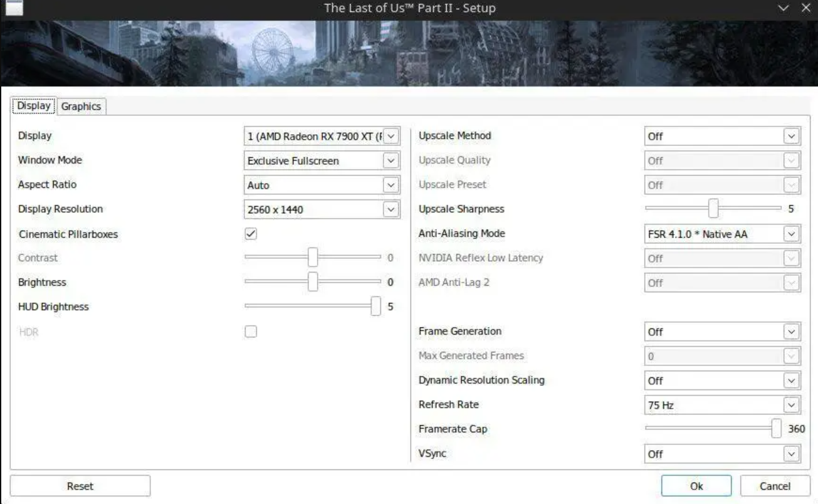Click the Cancel button
The image size is (818, 504).
click(775, 486)
